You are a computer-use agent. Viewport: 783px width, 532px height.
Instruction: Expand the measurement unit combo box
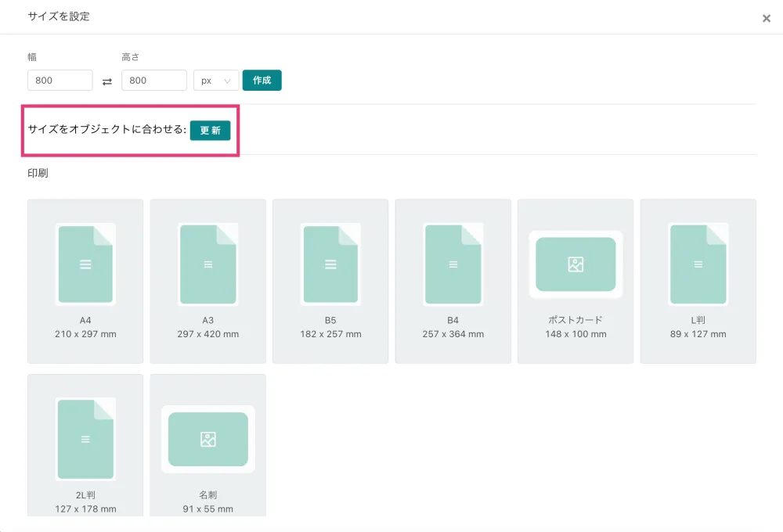(x=216, y=81)
